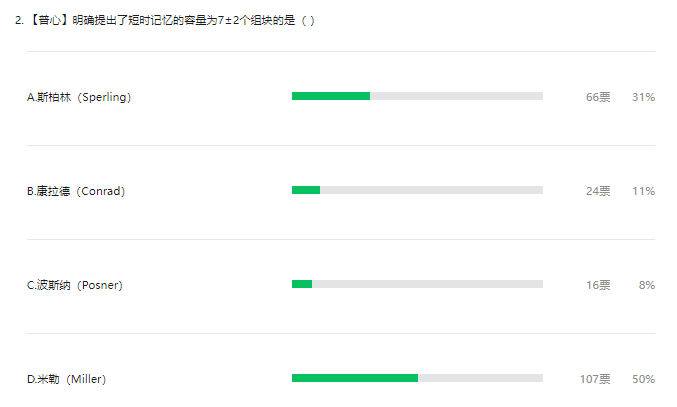
Task: Click the 24票 vote count
Action: (598, 191)
